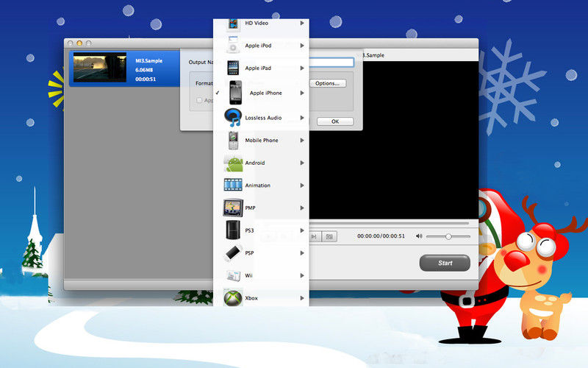This screenshot has width=588, height=368.
Task: Choose PSP format entry
Action: tap(261, 252)
